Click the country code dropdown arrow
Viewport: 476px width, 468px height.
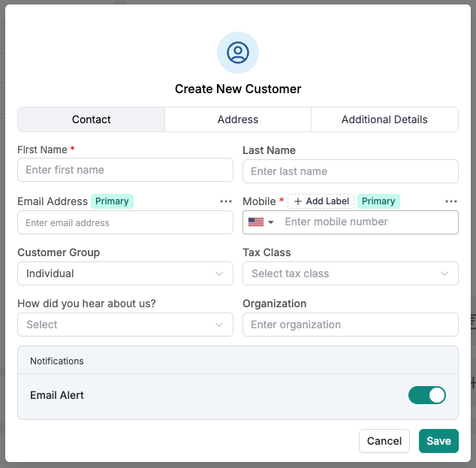[x=271, y=222]
